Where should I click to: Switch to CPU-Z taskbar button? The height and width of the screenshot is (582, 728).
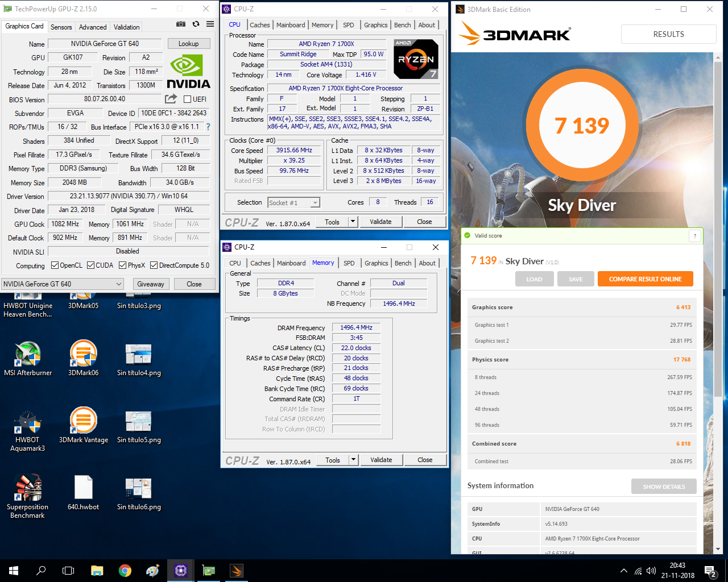pyautogui.click(x=181, y=571)
